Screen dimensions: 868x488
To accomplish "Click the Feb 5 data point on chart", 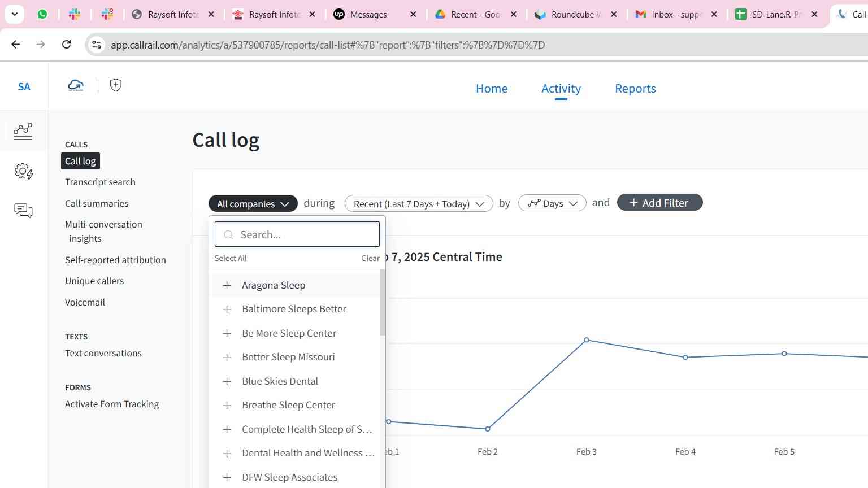I will pyautogui.click(x=784, y=354).
